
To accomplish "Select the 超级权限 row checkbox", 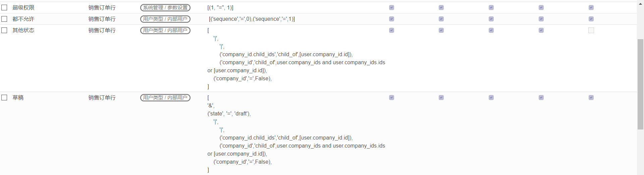I will (4, 8).
